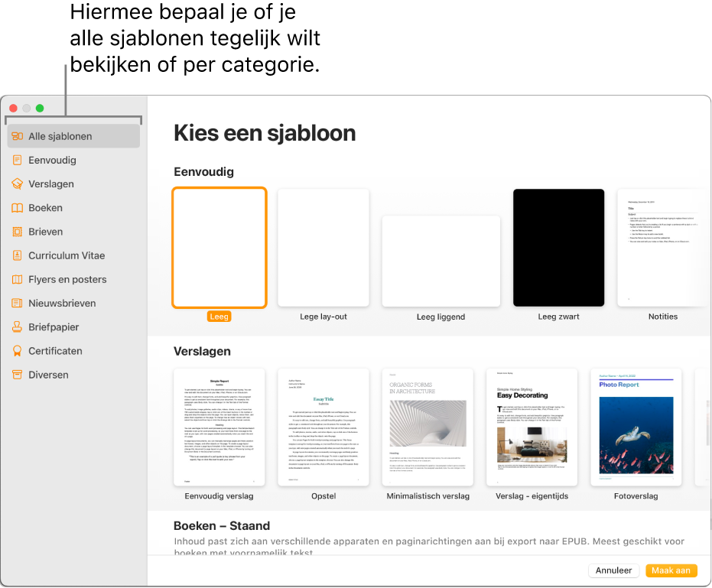Pick the Leeg liggend landscape template
Screen dimensions: 712x588
[x=441, y=261]
